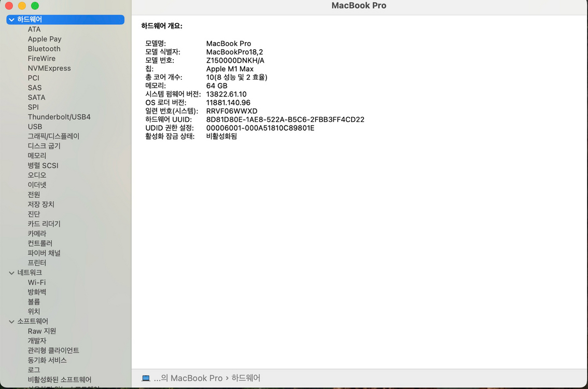Collapse the 네트워크 disclosure triangle
This screenshot has height=389, width=588.
pos(11,272)
